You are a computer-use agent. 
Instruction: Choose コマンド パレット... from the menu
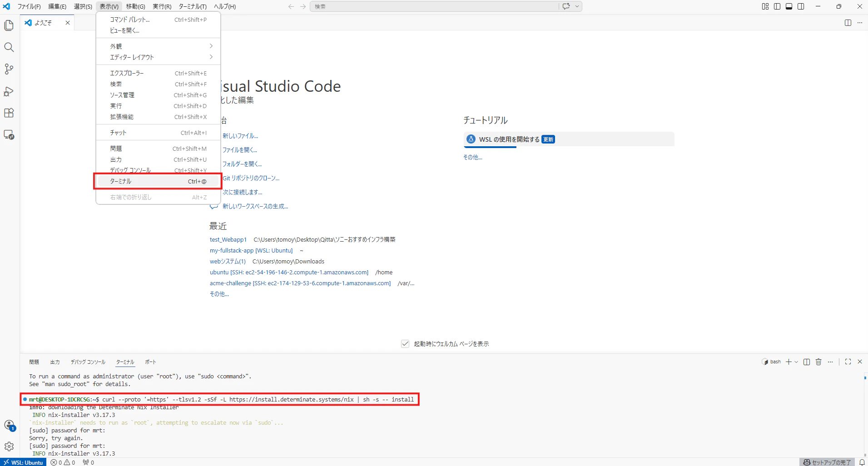158,20
